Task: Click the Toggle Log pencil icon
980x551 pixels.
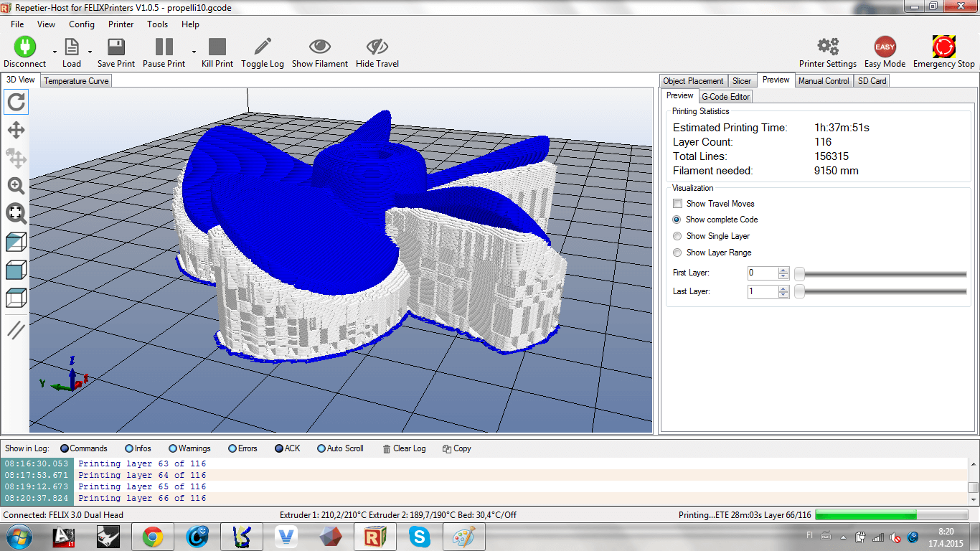Action: point(263,47)
